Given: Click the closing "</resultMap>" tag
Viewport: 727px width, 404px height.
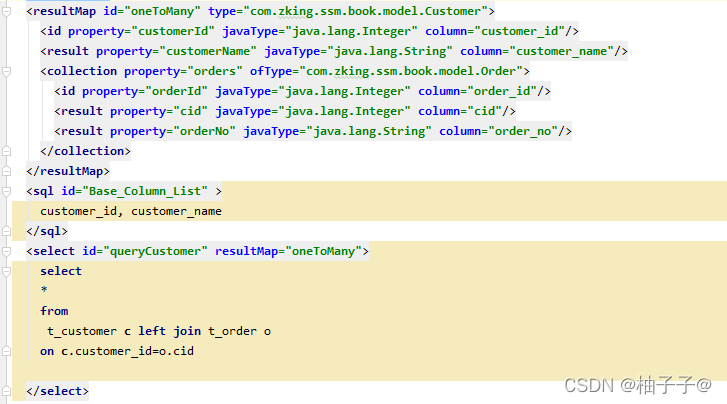Looking at the screenshot, I should coord(68,171).
